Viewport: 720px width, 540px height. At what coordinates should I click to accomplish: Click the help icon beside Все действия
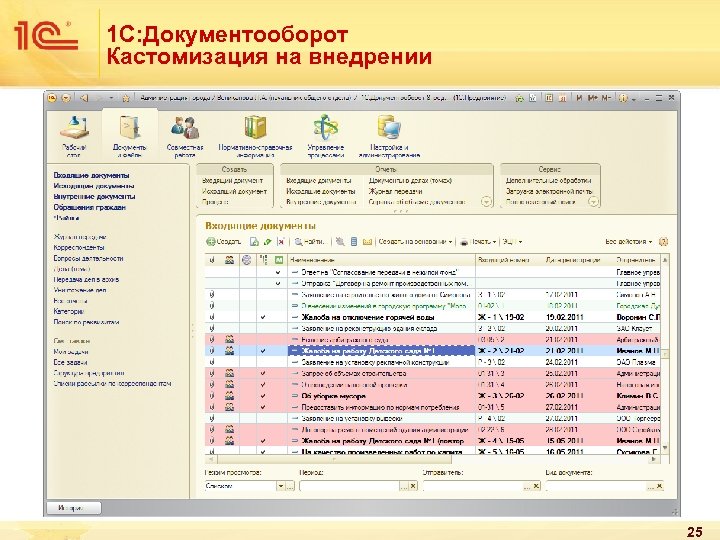pyautogui.click(x=663, y=242)
